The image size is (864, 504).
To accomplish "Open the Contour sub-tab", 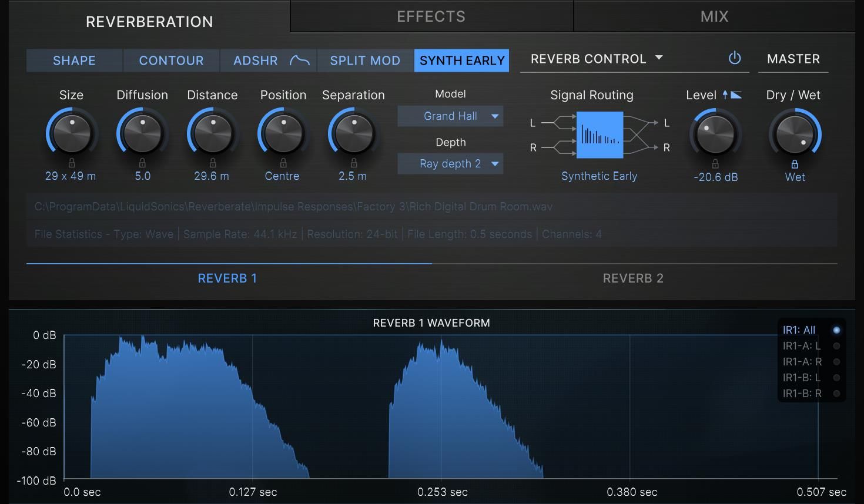I will pyautogui.click(x=171, y=61).
